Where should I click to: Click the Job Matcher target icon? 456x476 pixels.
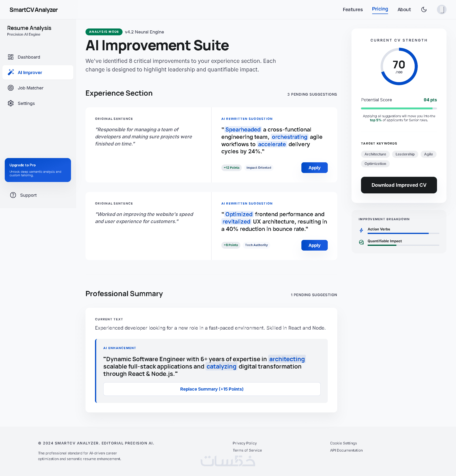[11, 88]
